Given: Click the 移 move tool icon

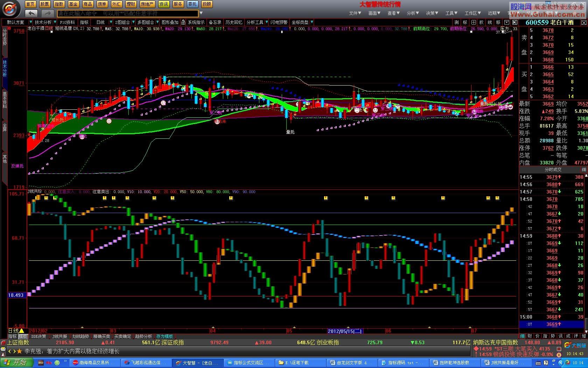Looking at the screenshot, I should [498, 22].
